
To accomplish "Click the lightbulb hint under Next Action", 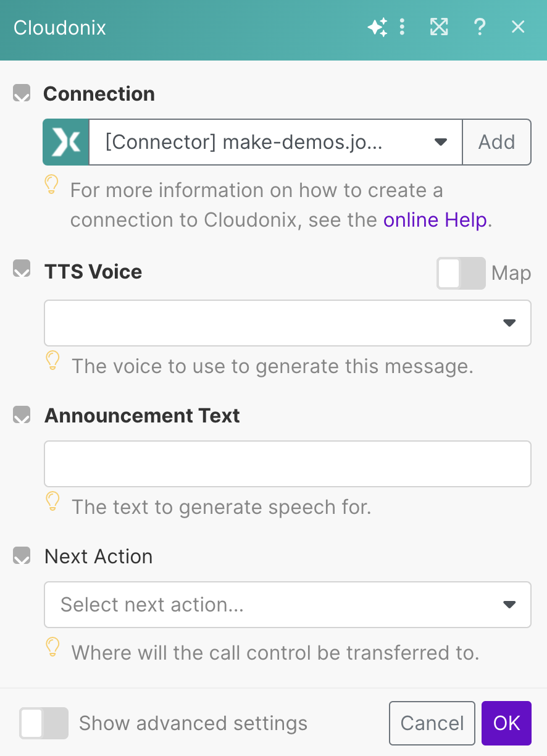I will [53, 647].
